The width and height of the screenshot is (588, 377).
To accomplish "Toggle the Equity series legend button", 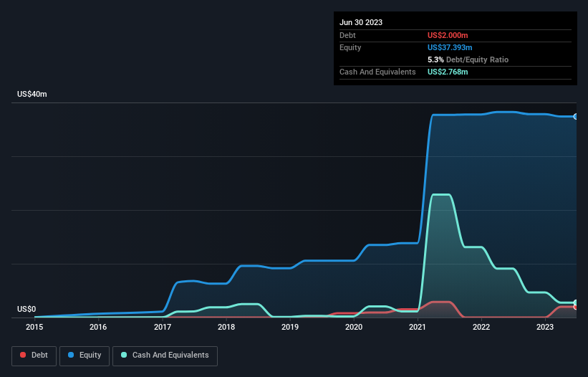I will [85, 355].
